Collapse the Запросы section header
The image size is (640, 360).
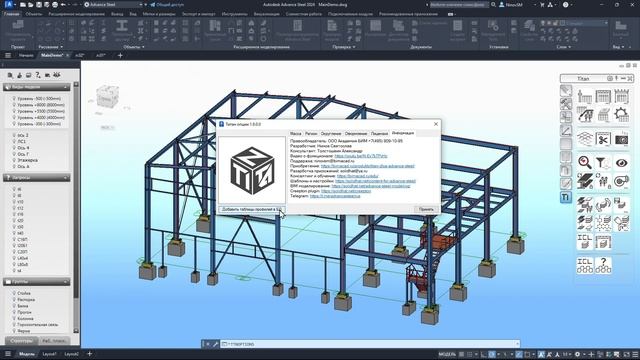click(x=37, y=178)
